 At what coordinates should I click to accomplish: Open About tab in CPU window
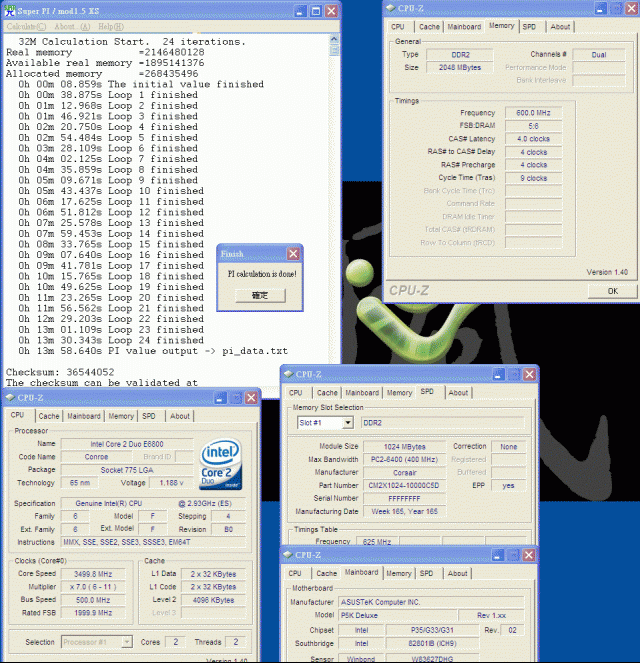(x=180, y=416)
